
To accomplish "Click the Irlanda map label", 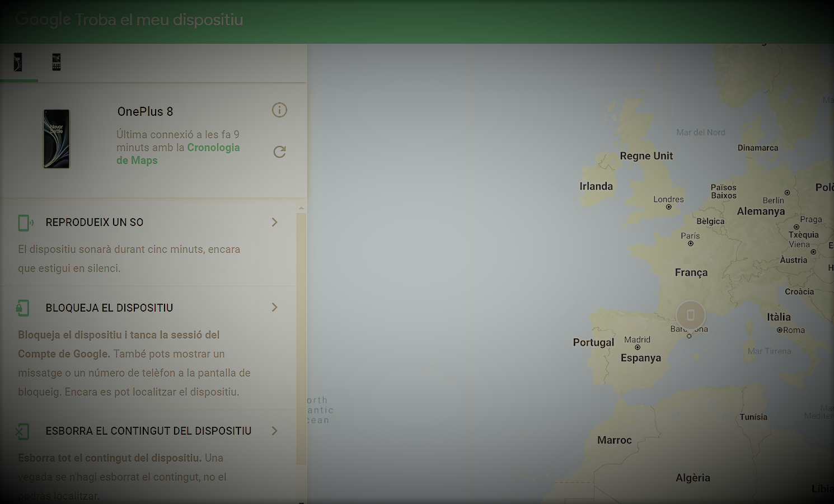I will (596, 186).
